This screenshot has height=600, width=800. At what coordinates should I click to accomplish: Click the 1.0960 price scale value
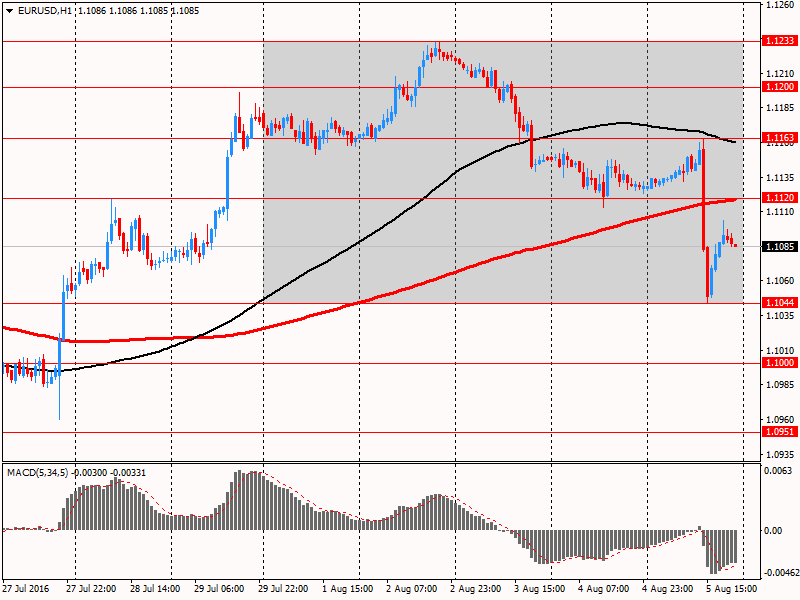[x=781, y=419]
